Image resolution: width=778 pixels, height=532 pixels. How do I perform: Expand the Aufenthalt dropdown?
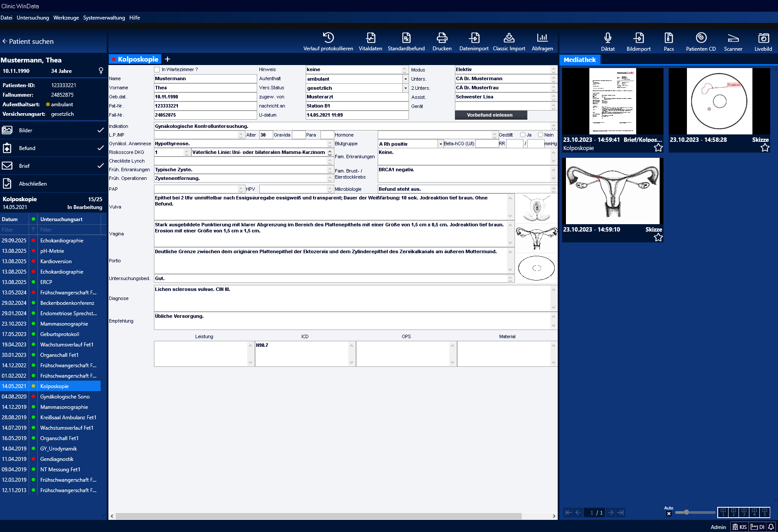click(x=405, y=79)
